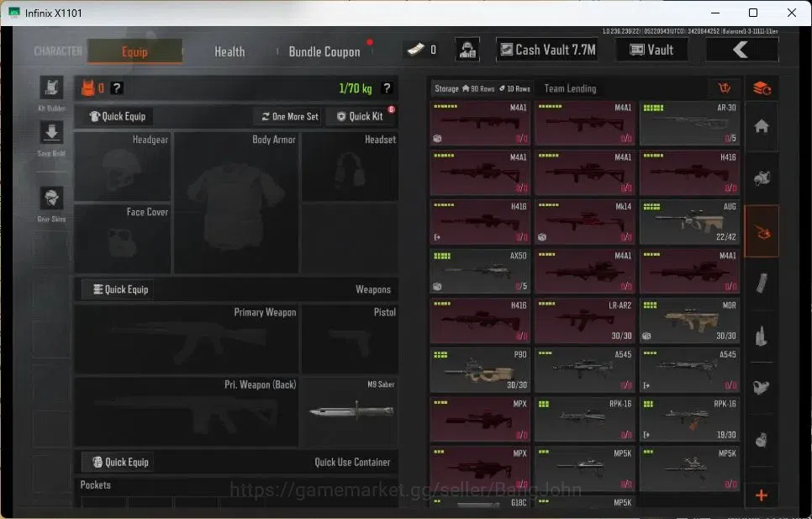
Task: Filter storage by body armor vest category
Action: [x=762, y=388]
